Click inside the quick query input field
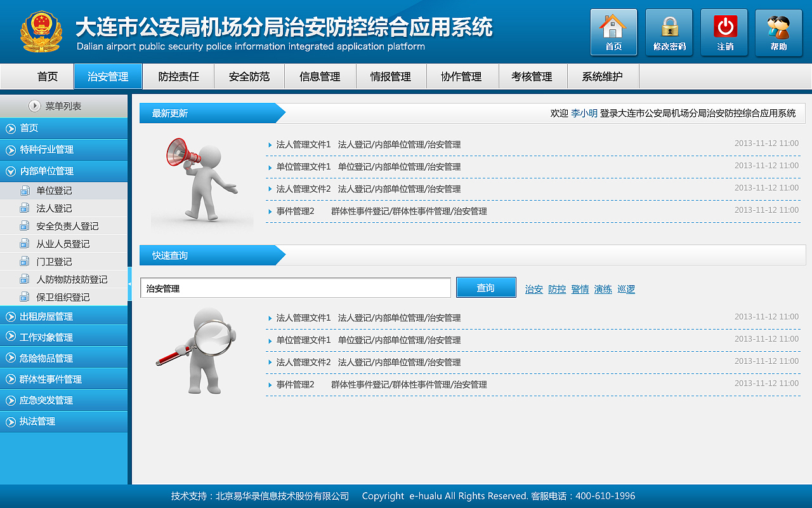The width and height of the screenshot is (812, 508). coord(295,287)
